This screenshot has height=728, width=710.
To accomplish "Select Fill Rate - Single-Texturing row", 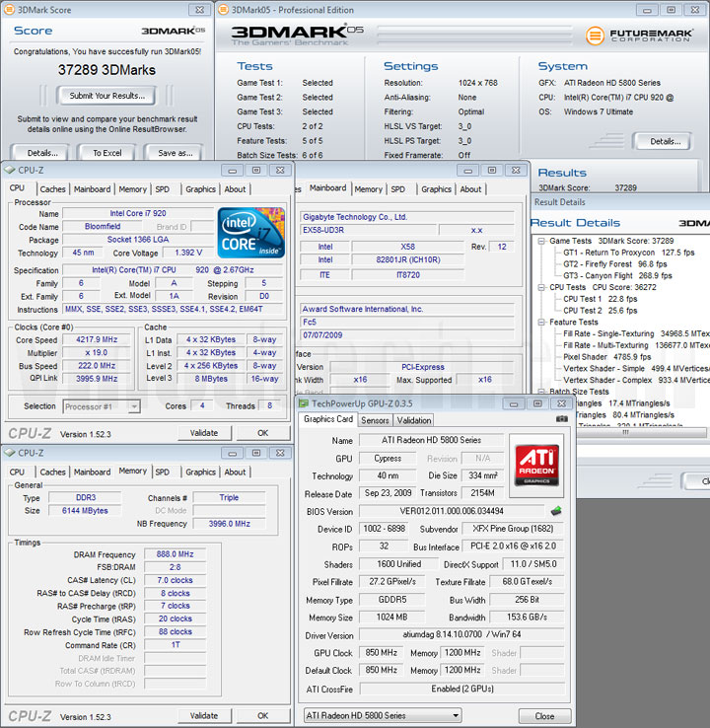I will click(x=636, y=333).
